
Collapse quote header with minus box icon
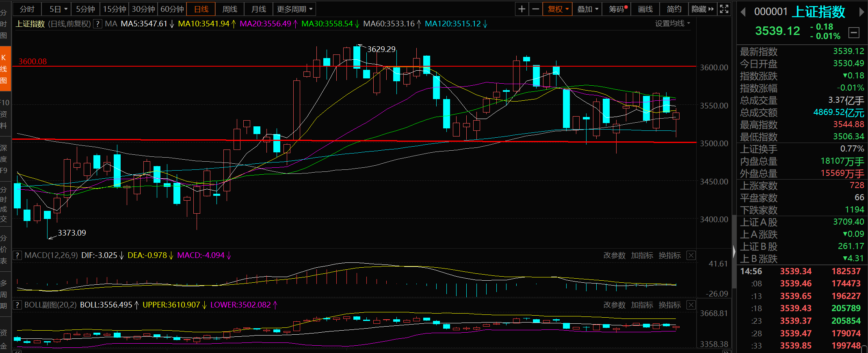(x=854, y=32)
